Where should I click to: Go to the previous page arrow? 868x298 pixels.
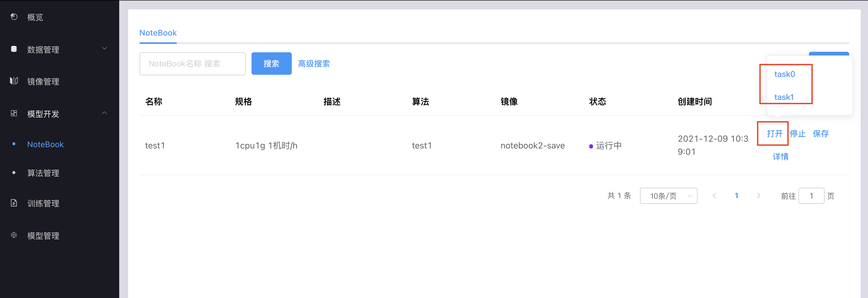click(714, 196)
